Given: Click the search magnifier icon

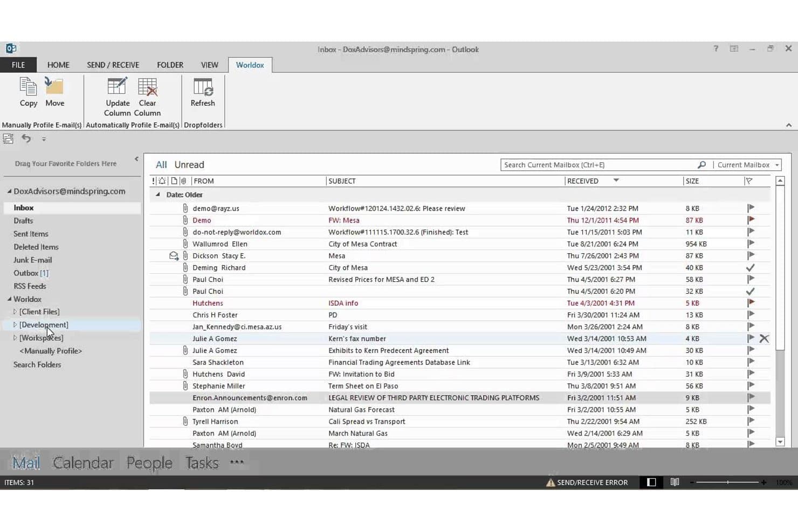Looking at the screenshot, I should coord(701,165).
